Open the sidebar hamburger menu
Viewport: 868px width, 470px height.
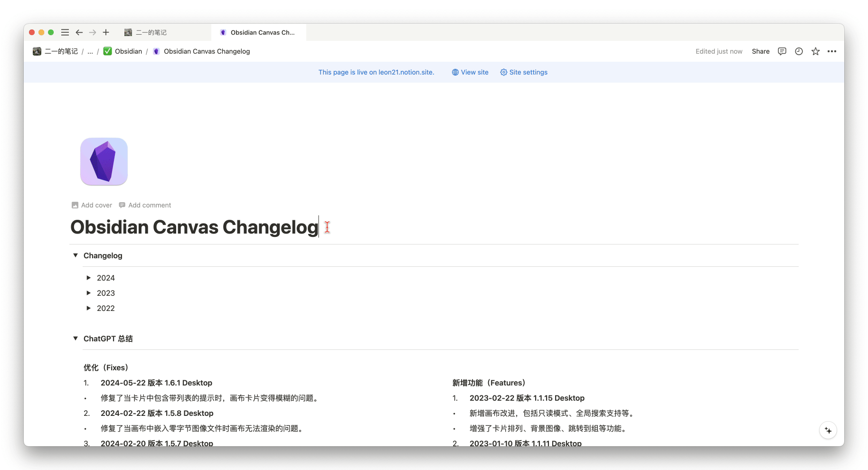pos(65,32)
